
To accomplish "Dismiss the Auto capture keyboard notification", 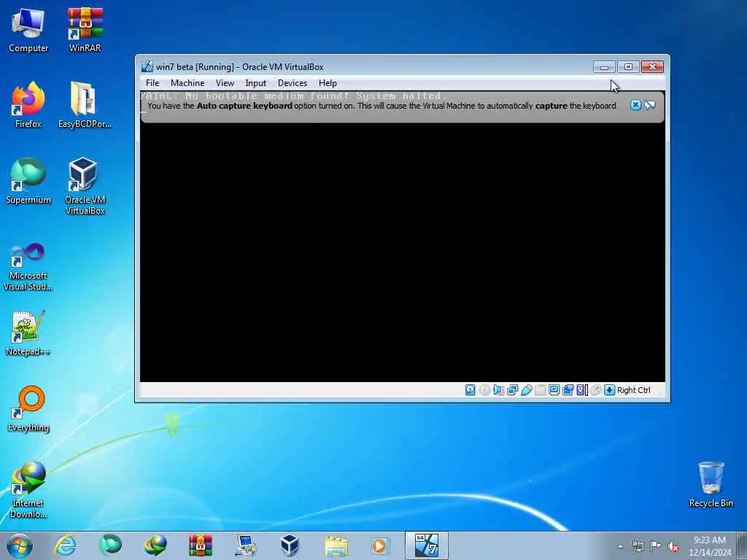I will (635, 105).
